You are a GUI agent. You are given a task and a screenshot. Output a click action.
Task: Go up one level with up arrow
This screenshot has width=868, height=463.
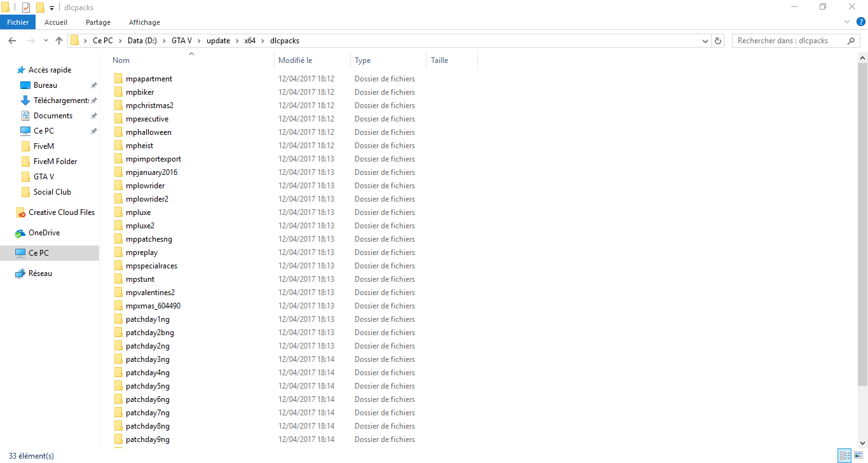point(59,41)
